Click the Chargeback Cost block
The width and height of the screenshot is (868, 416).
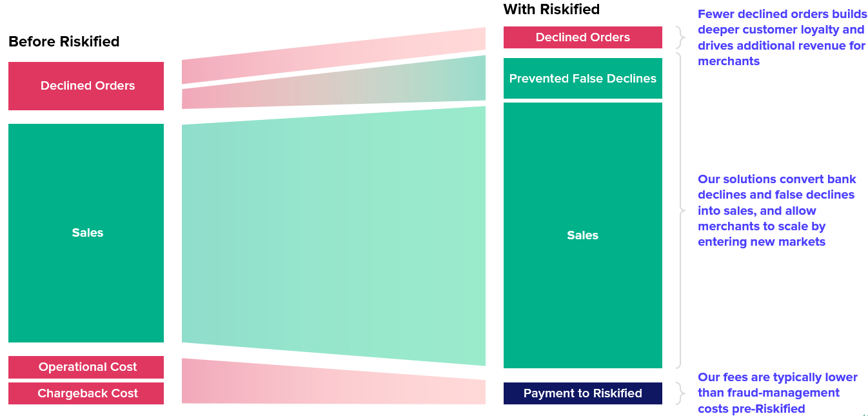tap(86, 393)
